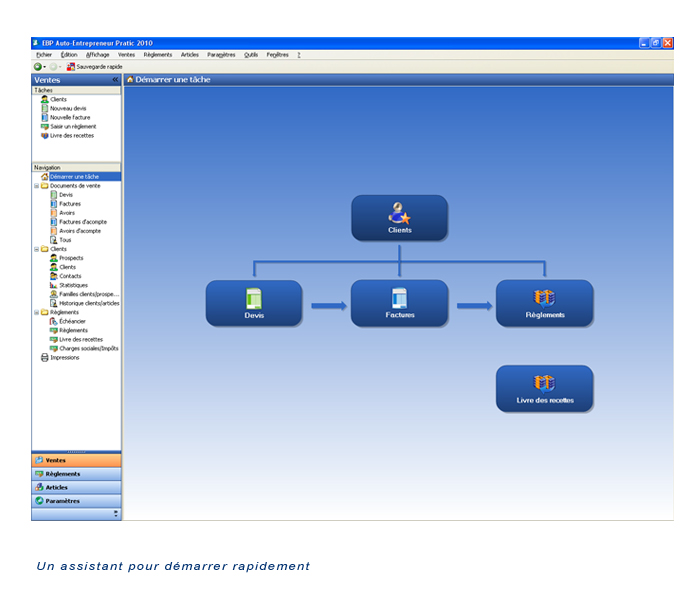Collapse the Documents de vente tree node
The image size is (700, 600).
(36, 185)
